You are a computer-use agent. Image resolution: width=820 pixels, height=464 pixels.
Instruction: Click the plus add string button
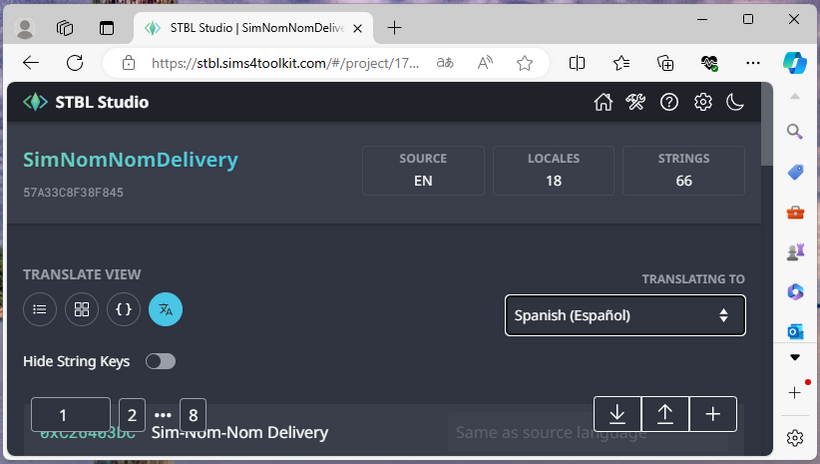pyautogui.click(x=713, y=414)
